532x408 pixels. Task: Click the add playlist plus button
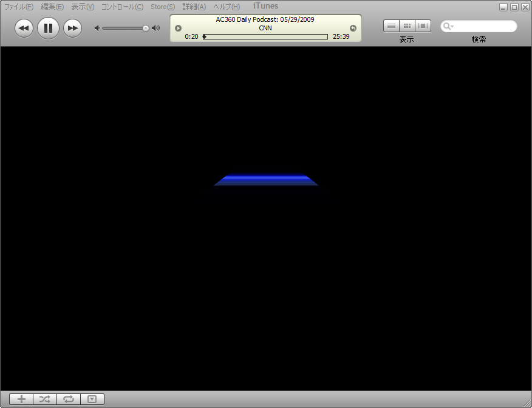[21, 399]
